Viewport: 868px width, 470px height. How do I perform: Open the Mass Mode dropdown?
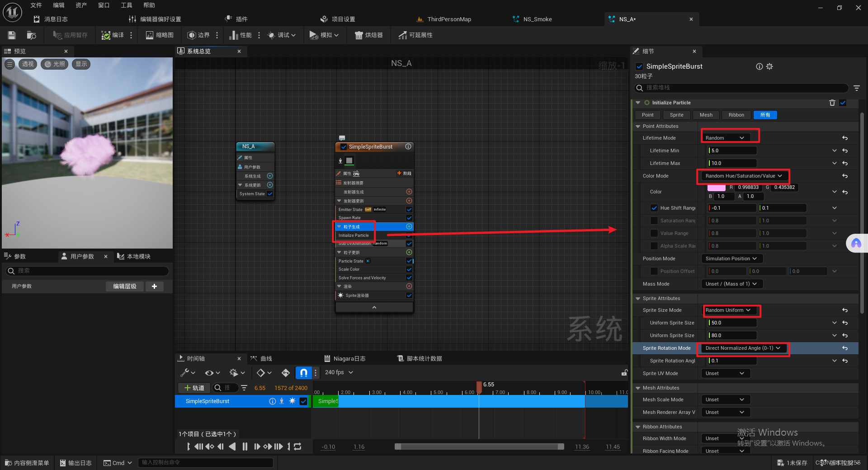coord(732,284)
